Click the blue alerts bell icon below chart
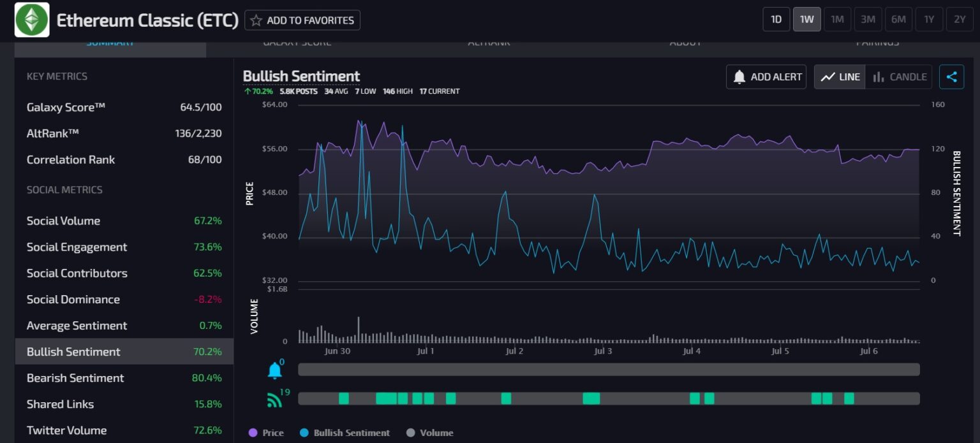Viewport: 980px width, 443px height. (x=275, y=370)
